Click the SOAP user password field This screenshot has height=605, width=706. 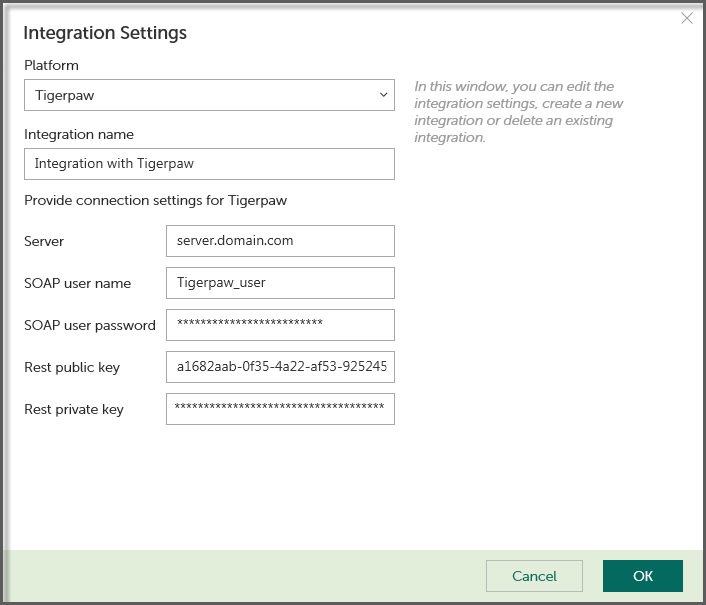pyautogui.click(x=280, y=325)
